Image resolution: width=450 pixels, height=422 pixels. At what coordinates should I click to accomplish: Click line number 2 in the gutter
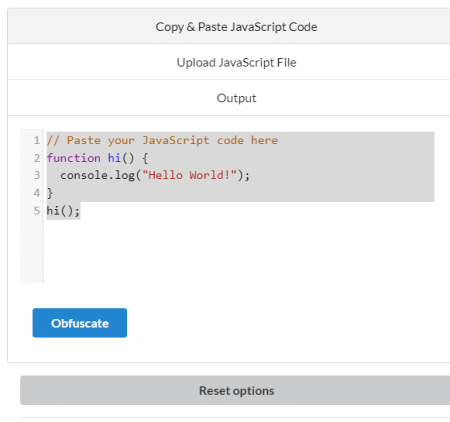(x=37, y=158)
